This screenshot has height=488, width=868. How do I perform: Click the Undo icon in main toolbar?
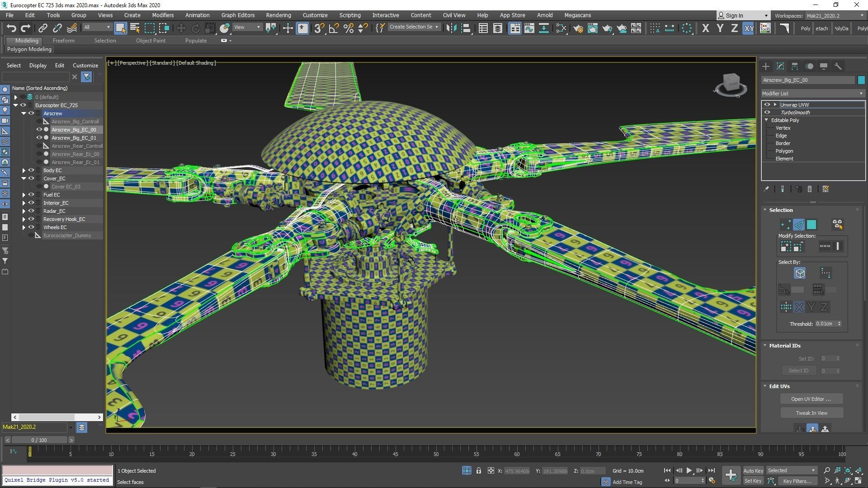click(11, 28)
